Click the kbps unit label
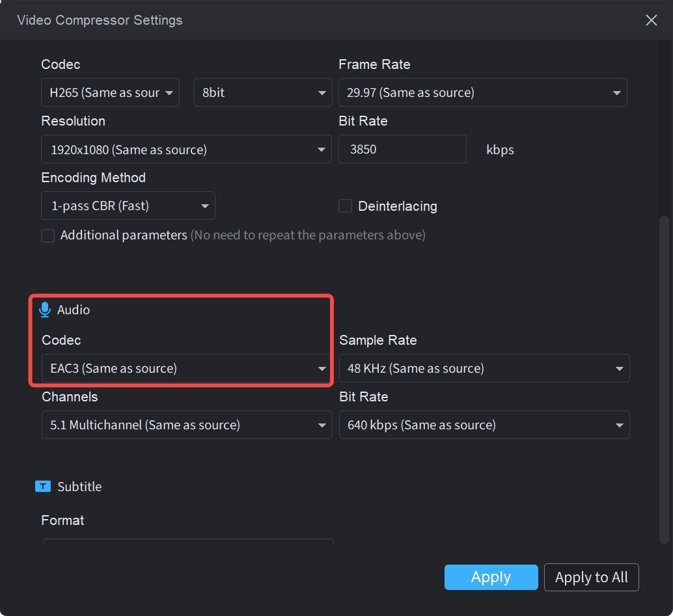This screenshot has width=673, height=616. (500, 150)
